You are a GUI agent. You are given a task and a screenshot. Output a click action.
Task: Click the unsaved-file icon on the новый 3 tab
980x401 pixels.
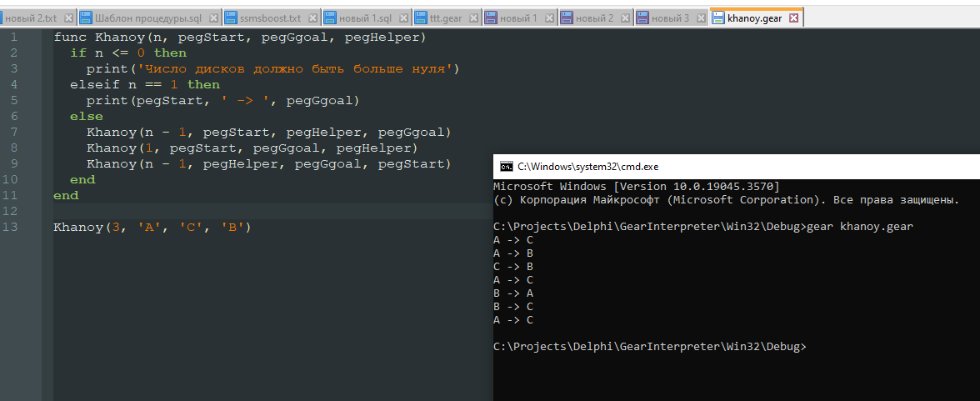pos(642,18)
